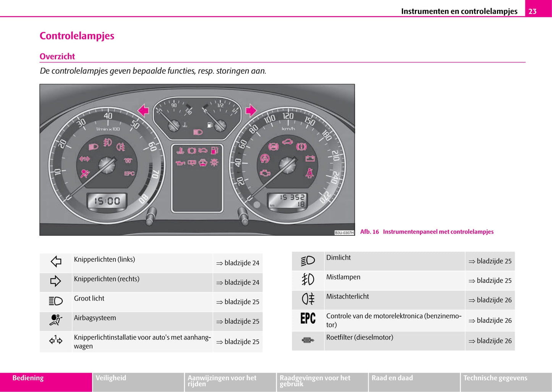Viewport: 552px width, 392px height.
Task: Click the Airbagsysteem warning icon
Action: (56, 320)
